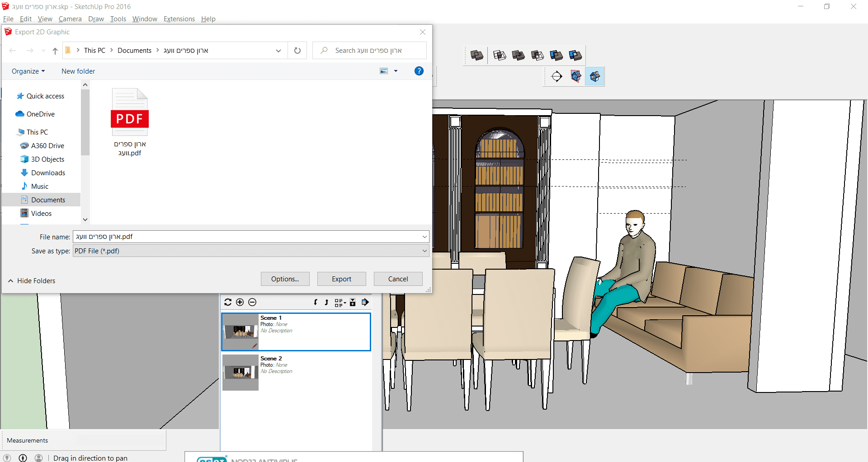
Task: Pick the Subtract solid tool
Action: pyautogui.click(x=537, y=56)
